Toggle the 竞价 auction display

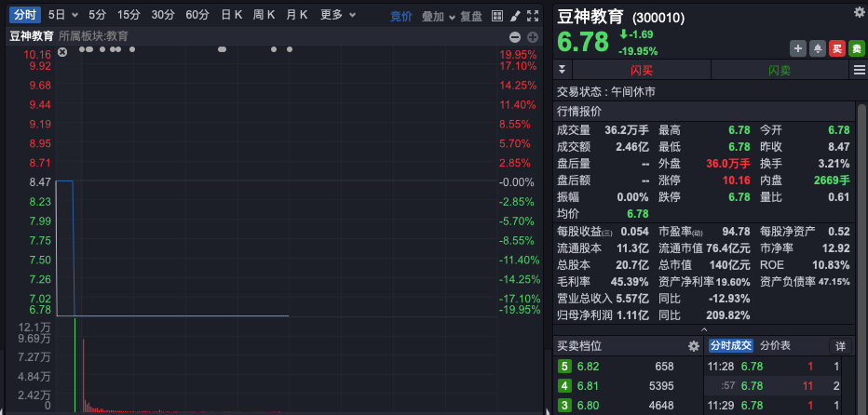coord(401,16)
